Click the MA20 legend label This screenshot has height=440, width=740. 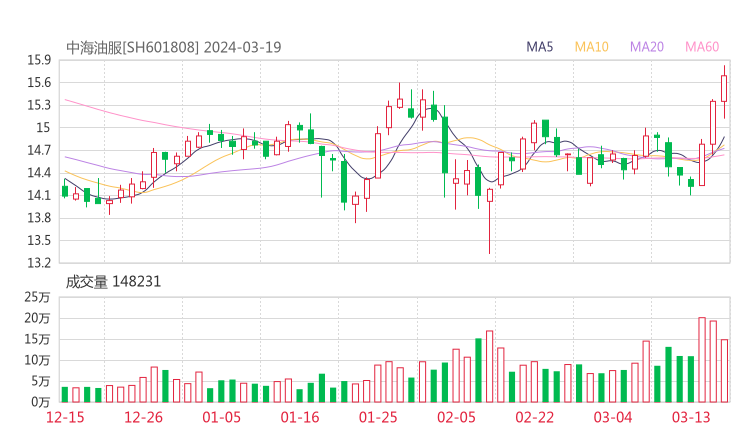point(647,47)
